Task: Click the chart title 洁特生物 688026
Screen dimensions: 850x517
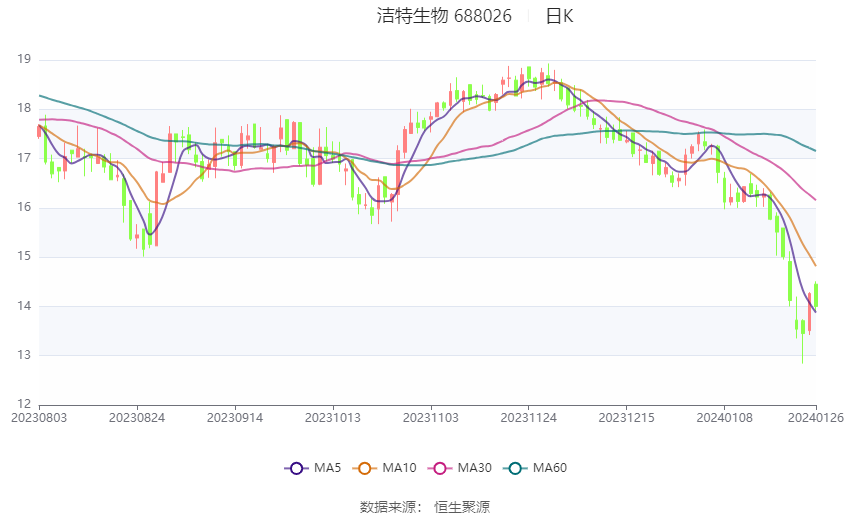Action: pos(444,16)
